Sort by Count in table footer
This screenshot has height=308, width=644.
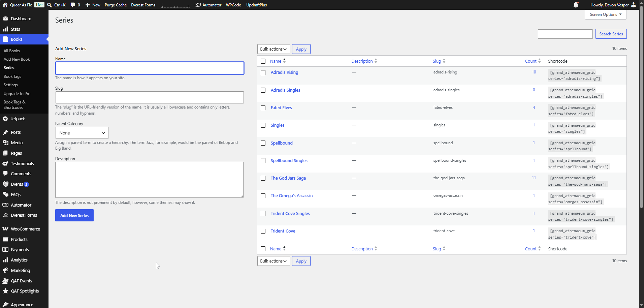[x=533, y=249]
